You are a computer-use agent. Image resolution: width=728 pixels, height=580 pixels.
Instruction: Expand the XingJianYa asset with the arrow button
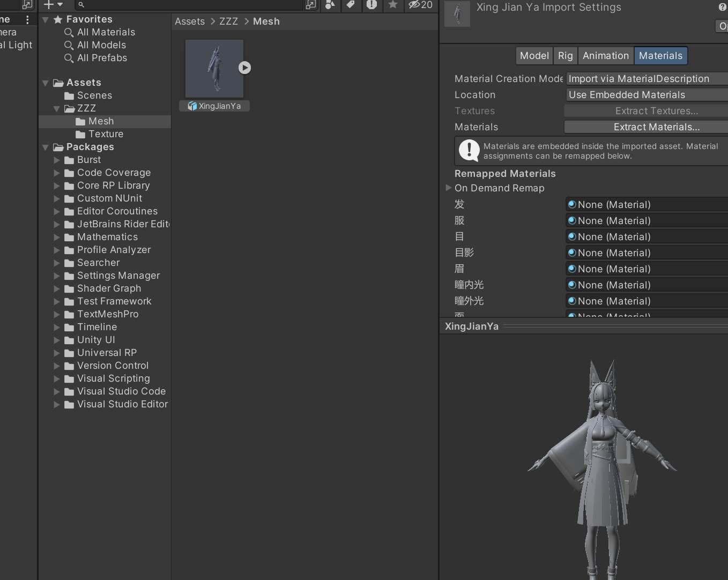coord(244,68)
